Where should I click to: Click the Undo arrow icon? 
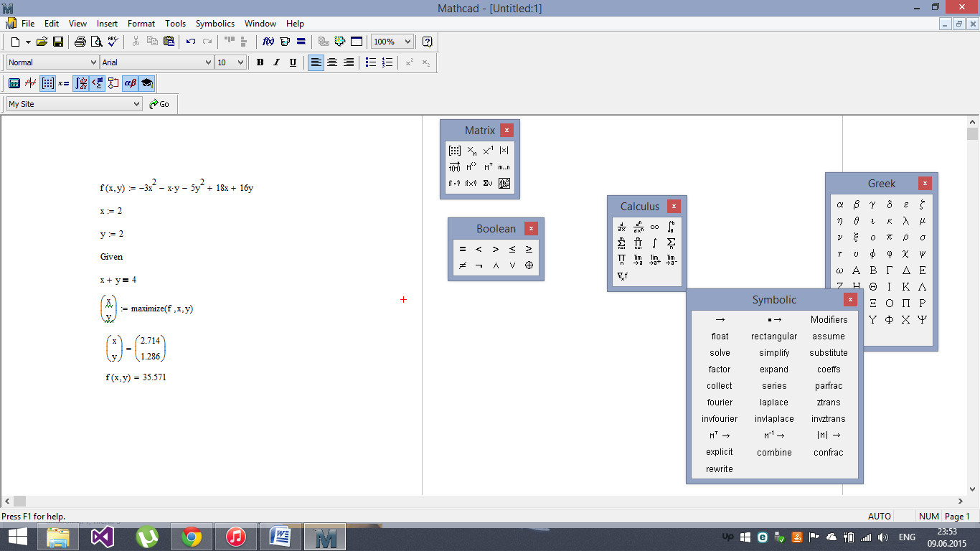191,42
